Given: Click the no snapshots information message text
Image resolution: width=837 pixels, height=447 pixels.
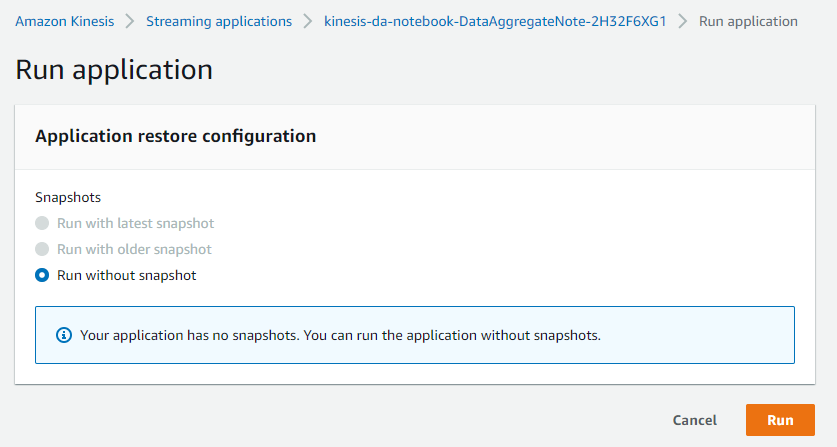Looking at the screenshot, I should (x=341, y=335).
